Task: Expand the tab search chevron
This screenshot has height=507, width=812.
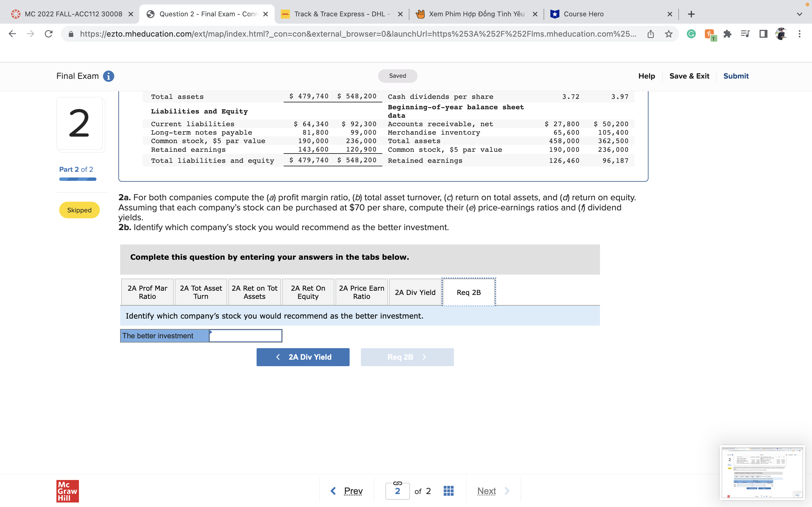Action: [x=799, y=14]
